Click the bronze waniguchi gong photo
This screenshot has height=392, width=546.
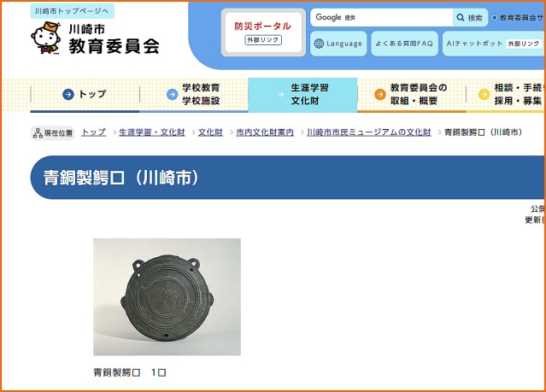(x=167, y=296)
